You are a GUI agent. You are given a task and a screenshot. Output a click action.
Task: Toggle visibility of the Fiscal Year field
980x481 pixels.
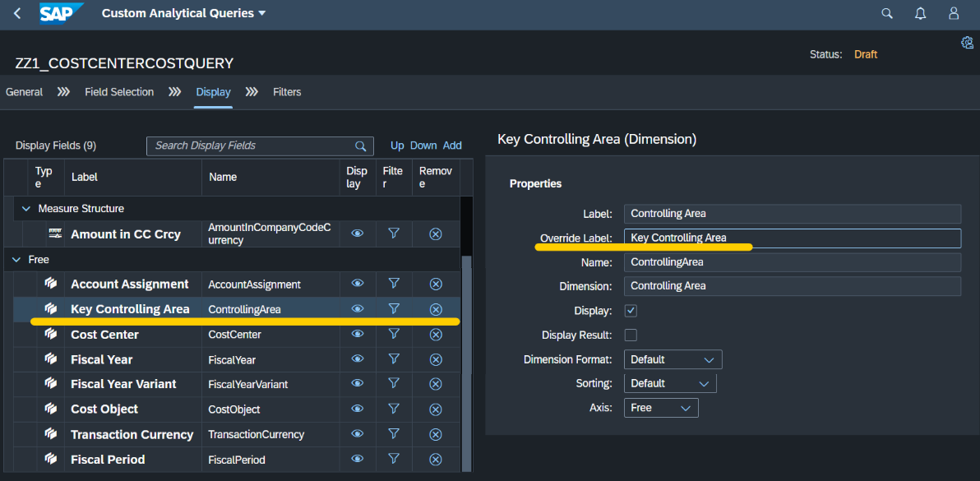point(356,358)
